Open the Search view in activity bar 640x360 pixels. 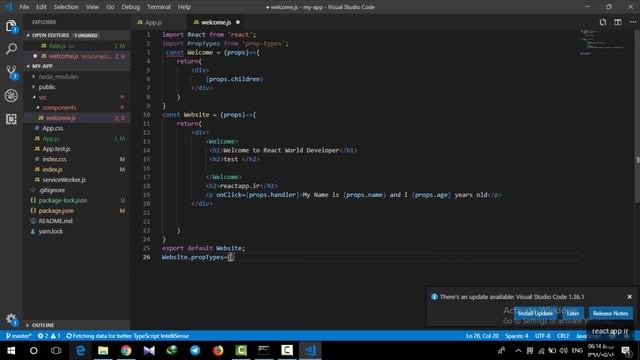coord(11,49)
